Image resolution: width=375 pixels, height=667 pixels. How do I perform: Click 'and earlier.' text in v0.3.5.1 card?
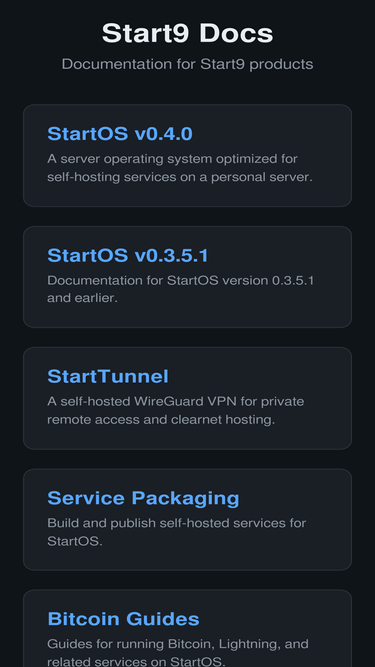coord(82,298)
